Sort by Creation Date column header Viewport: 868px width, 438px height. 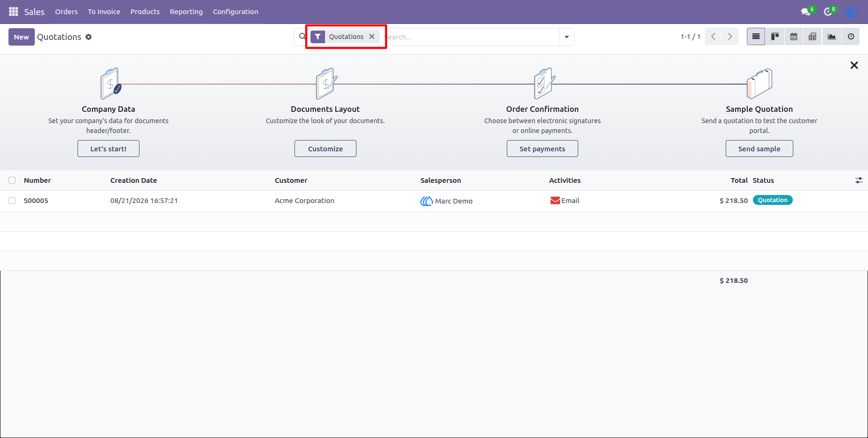coord(134,180)
